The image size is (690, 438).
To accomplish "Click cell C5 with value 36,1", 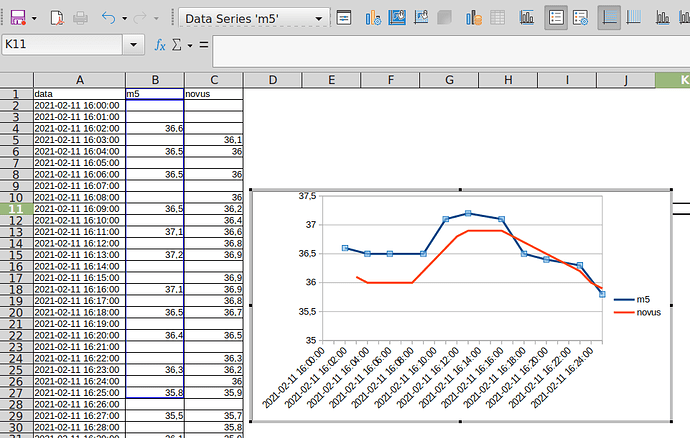I will coord(214,140).
